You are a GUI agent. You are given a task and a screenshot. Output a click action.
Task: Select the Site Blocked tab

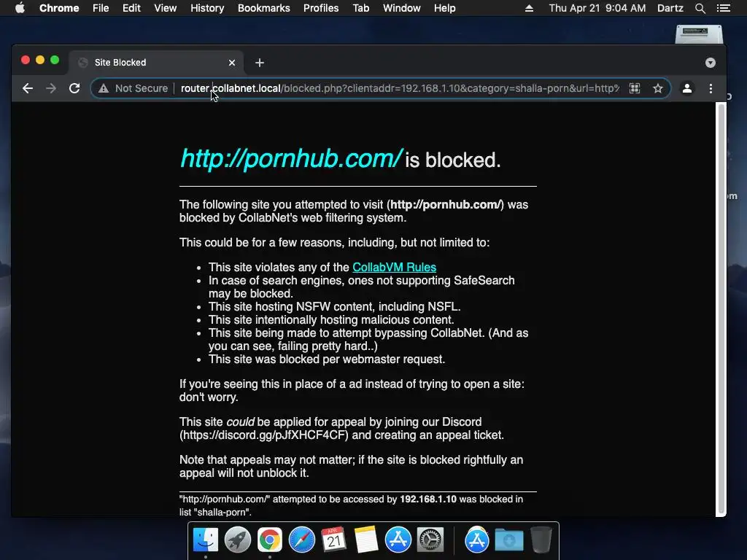click(x=158, y=63)
